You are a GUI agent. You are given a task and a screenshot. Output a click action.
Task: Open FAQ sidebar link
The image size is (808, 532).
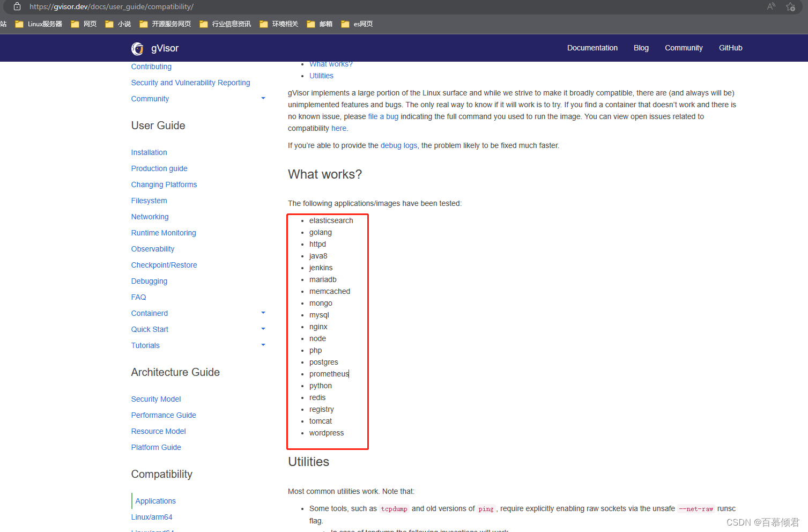[138, 297]
